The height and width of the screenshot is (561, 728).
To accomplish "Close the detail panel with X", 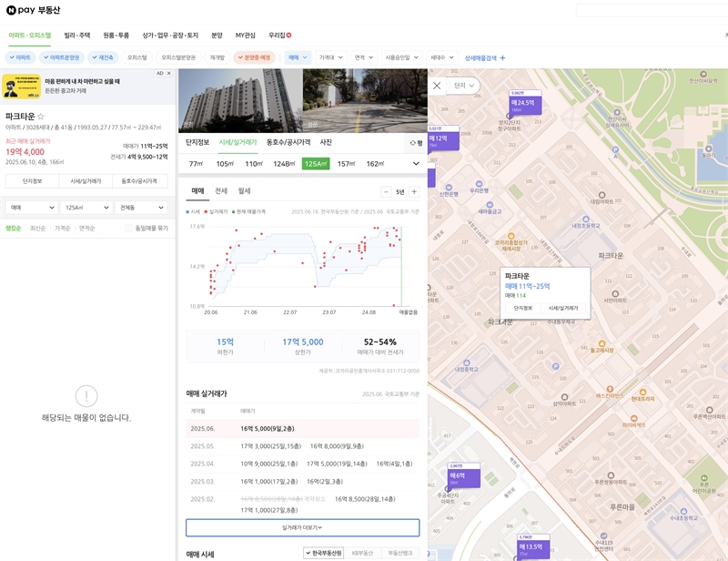I will (437, 86).
